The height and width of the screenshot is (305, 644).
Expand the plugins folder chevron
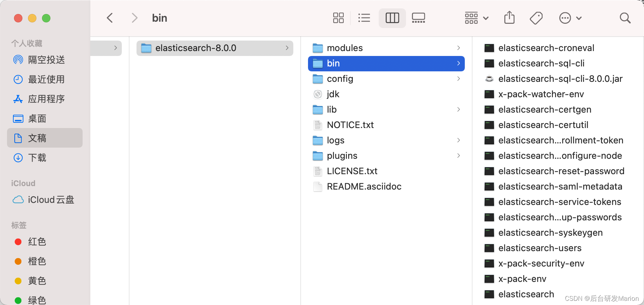[x=458, y=156]
